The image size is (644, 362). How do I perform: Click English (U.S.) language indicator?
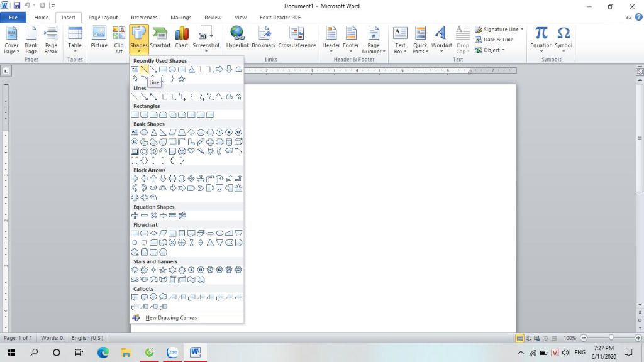point(87,338)
